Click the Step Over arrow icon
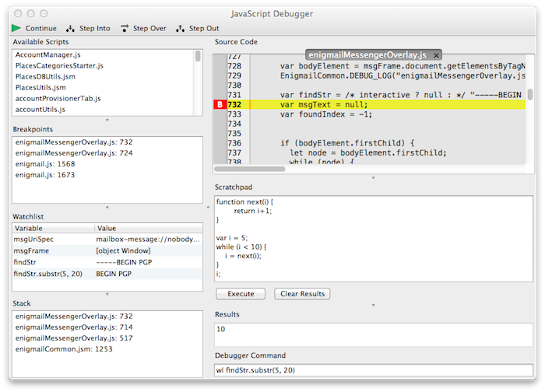The image size is (545, 392). click(125, 29)
